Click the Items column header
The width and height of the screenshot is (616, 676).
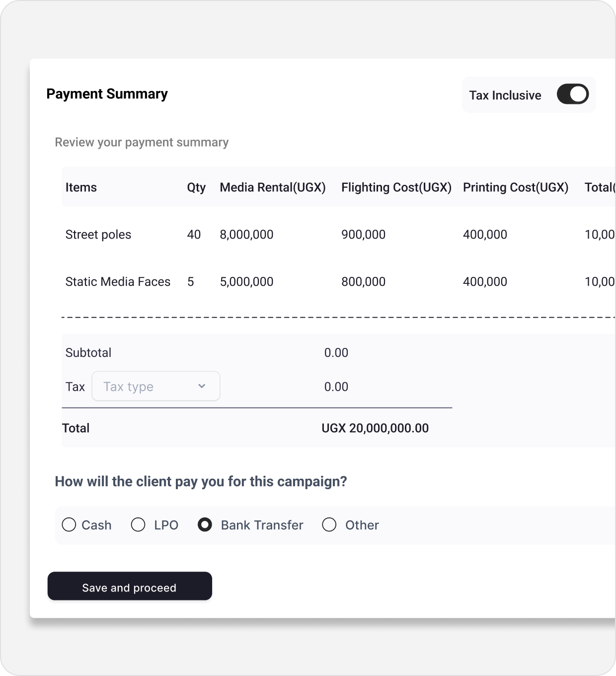(81, 187)
